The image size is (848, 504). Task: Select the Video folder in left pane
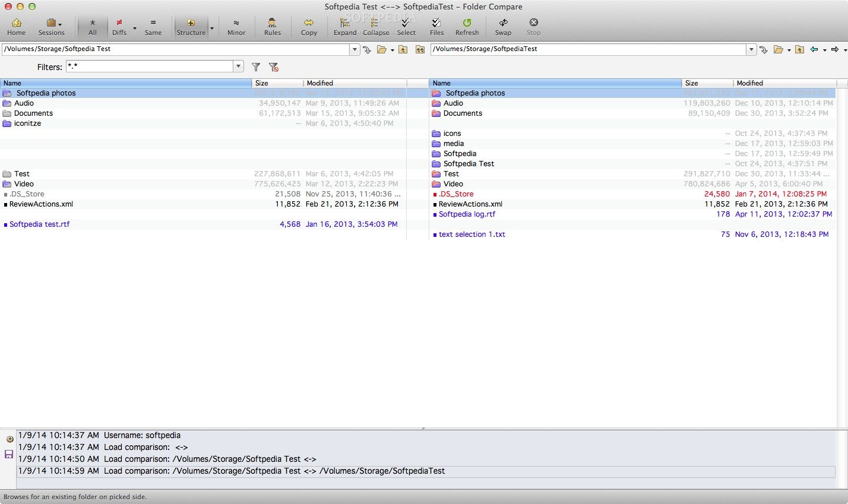click(x=203, y=184)
